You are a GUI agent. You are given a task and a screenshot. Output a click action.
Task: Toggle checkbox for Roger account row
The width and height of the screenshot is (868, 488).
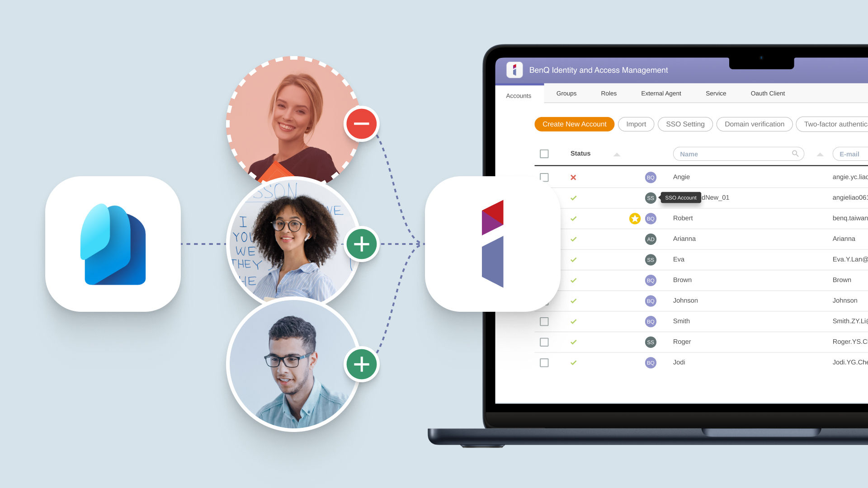pyautogui.click(x=544, y=342)
